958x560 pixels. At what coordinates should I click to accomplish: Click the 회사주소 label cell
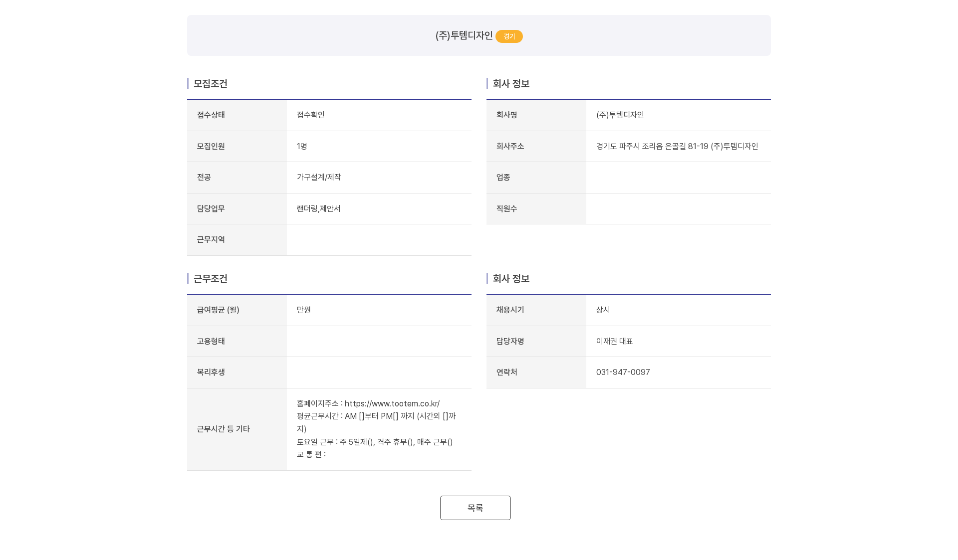[536, 147]
